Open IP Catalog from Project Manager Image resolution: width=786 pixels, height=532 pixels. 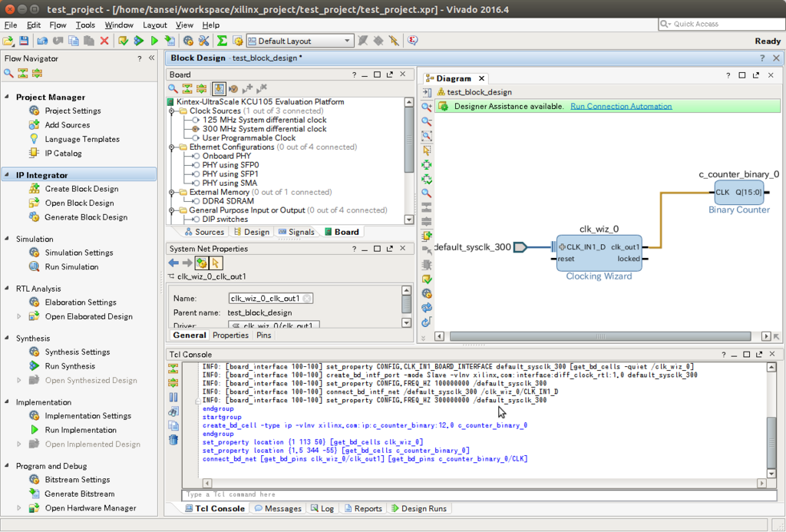click(x=63, y=154)
